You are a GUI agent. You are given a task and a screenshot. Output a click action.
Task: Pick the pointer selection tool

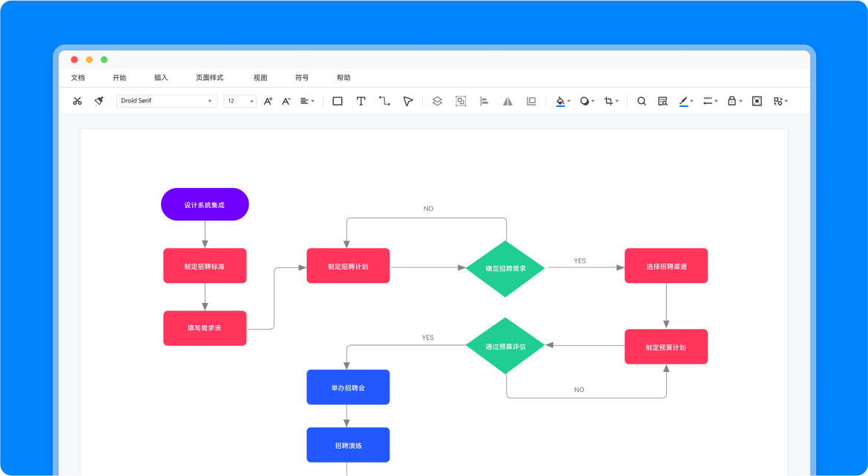(x=408, y=101)
